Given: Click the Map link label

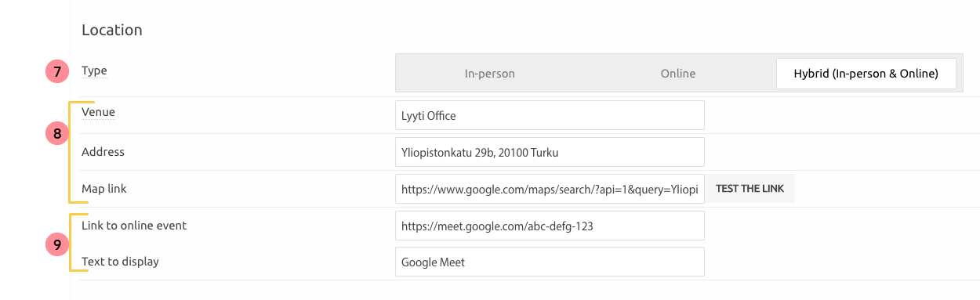Looking at the screenshot, I should [x=103, y=189].
